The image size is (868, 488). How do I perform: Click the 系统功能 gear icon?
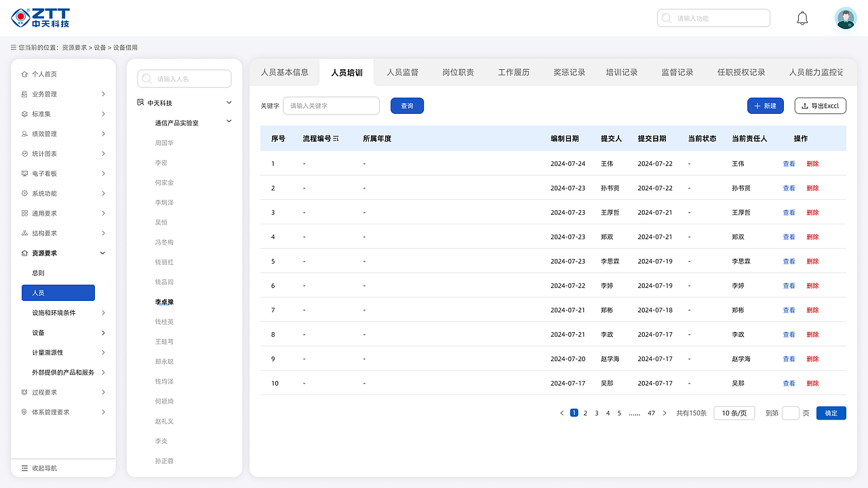tap(24, 192)
